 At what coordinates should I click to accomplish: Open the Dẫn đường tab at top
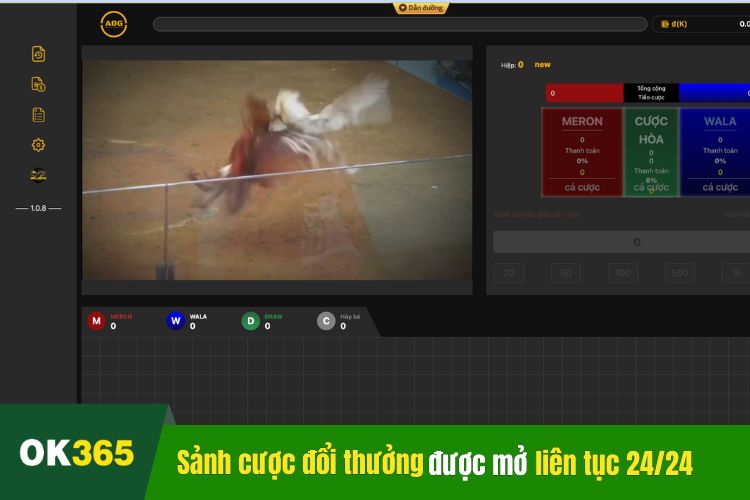coord(421,8)
